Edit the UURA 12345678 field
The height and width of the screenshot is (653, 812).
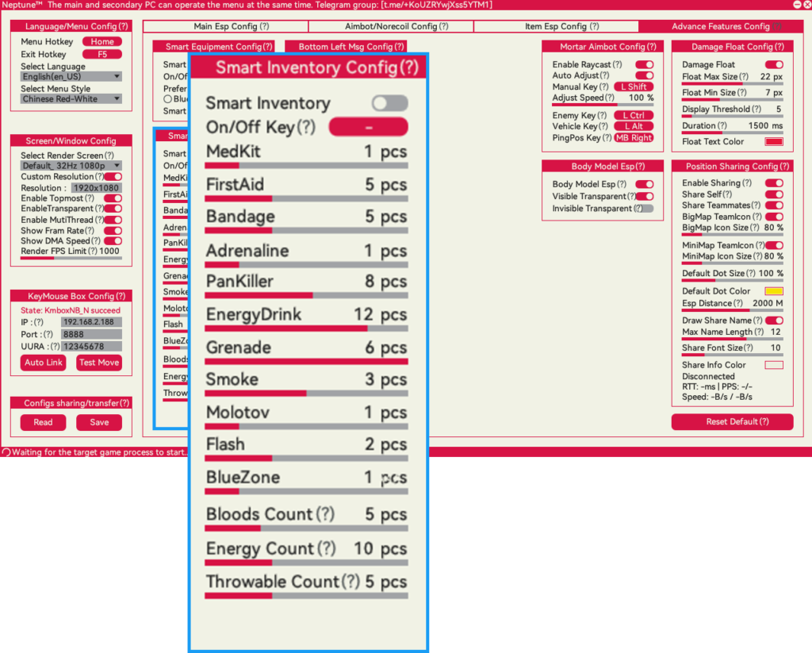(x=92, y=347)
